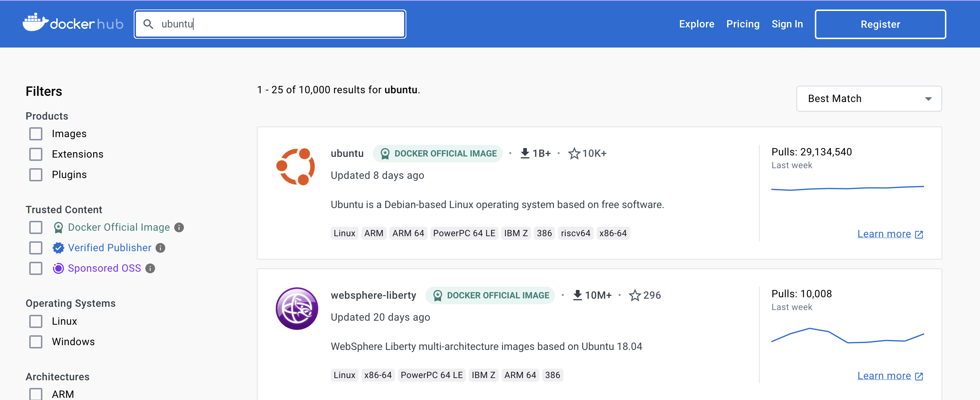Enable the Verified Publisher filter

click(x=35, y=248)
